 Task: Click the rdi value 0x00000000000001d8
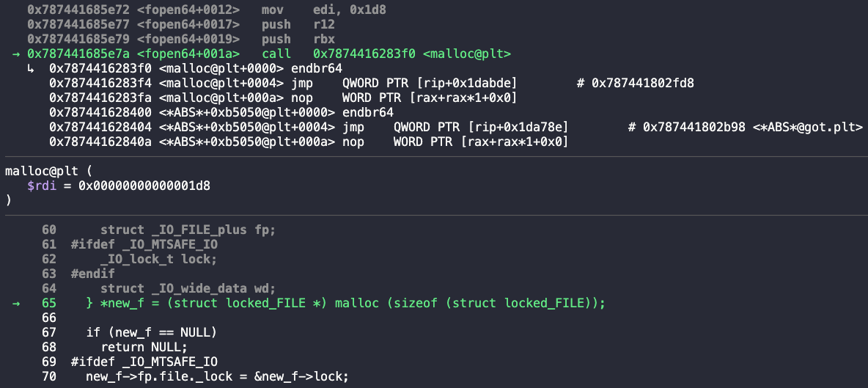[x=144, y=186]
